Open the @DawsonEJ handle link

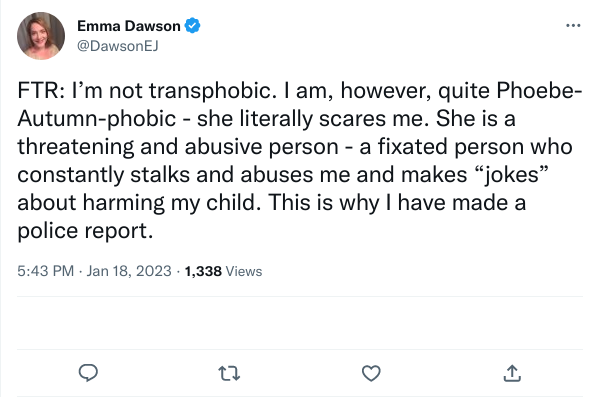click(117, 46)
